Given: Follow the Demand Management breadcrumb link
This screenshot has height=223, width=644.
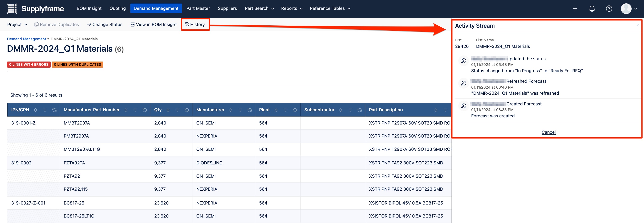Looking at the screenshot, I should click(x=27, y=39).
